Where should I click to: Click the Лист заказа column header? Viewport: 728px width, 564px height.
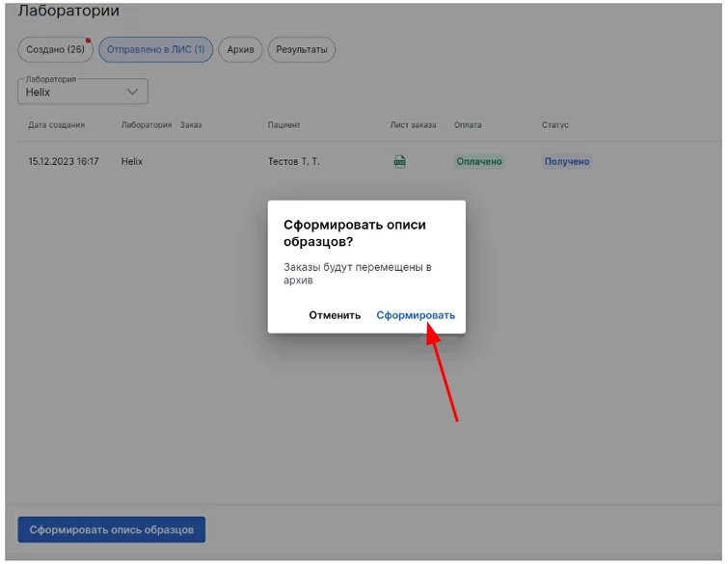tap(413, 125)
